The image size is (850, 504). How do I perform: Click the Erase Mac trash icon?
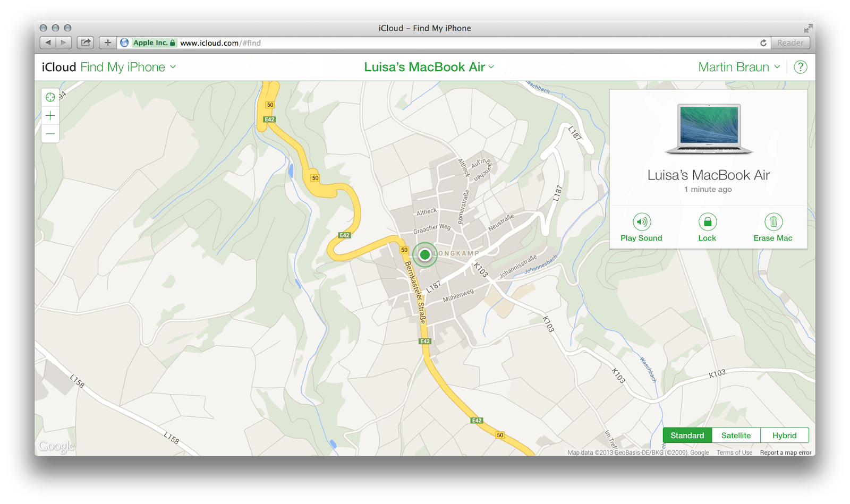coord(773,221)
